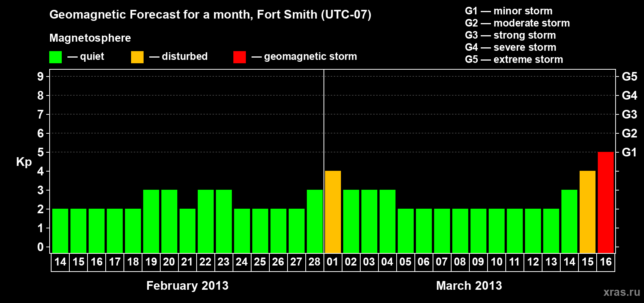This screenshot has height=303, width=644.
Task: Click the green quiet legend swatch
Action: (x=55, y=57)
